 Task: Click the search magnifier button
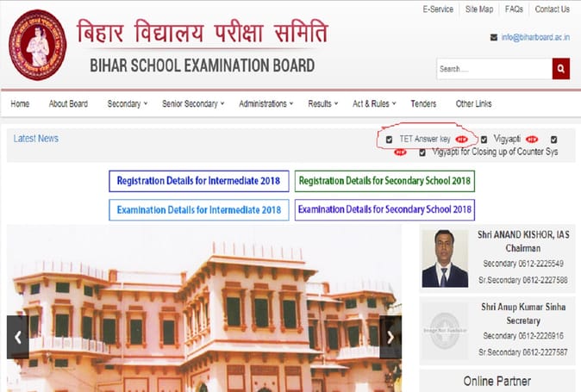pyautogui.click(x=561, y=69)
